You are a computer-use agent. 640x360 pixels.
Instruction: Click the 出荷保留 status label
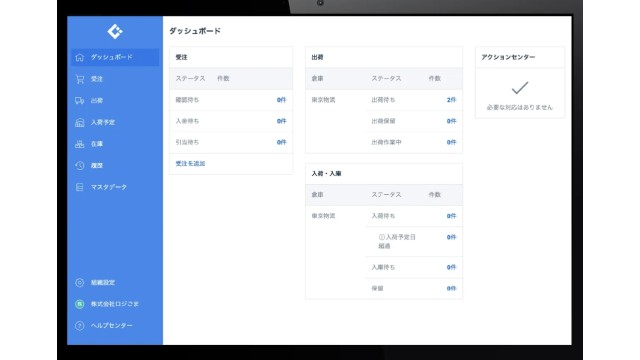383,121
